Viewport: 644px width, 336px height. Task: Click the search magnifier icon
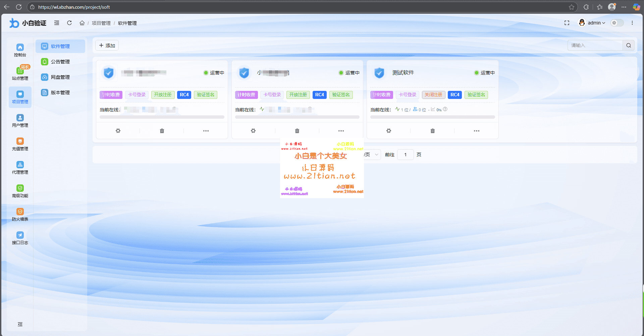(629, 45)
